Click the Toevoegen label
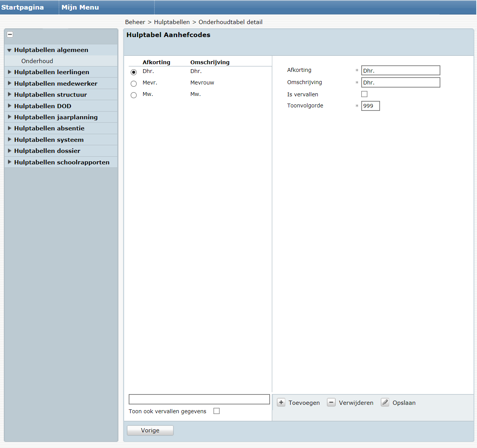The height and width of the screenshot is (448, 477). [x=304, y=403]
